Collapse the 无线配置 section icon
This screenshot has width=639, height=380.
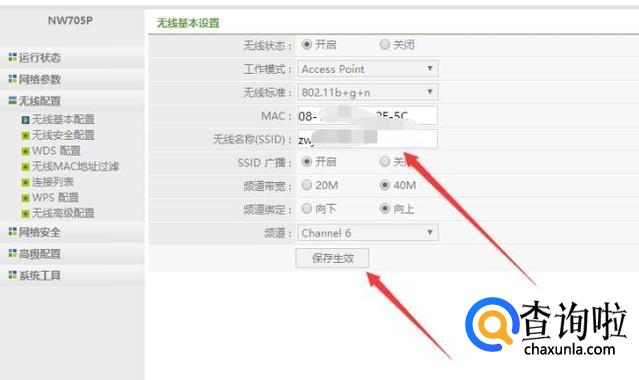point(13,100)
